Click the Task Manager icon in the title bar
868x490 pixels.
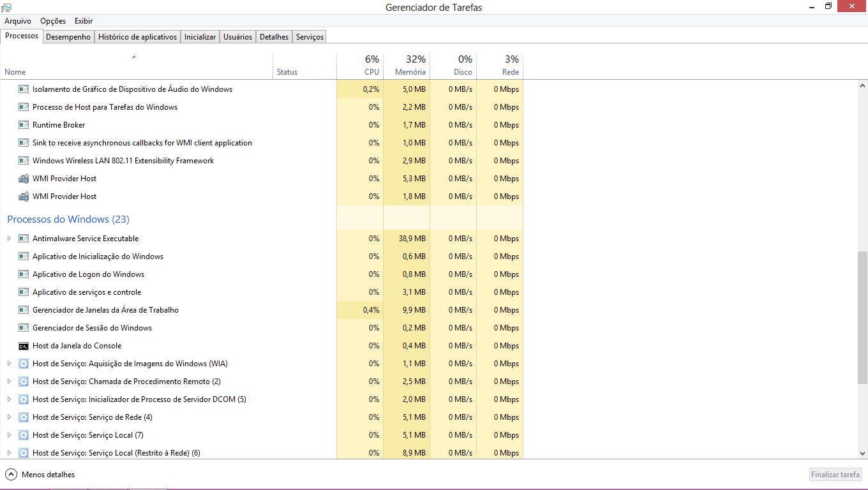(6, 7)
